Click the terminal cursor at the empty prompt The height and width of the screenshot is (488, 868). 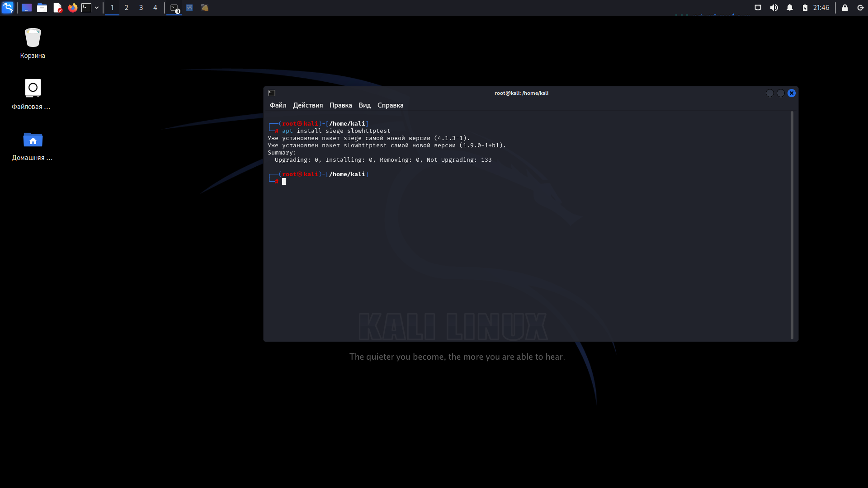pos(284,182)
